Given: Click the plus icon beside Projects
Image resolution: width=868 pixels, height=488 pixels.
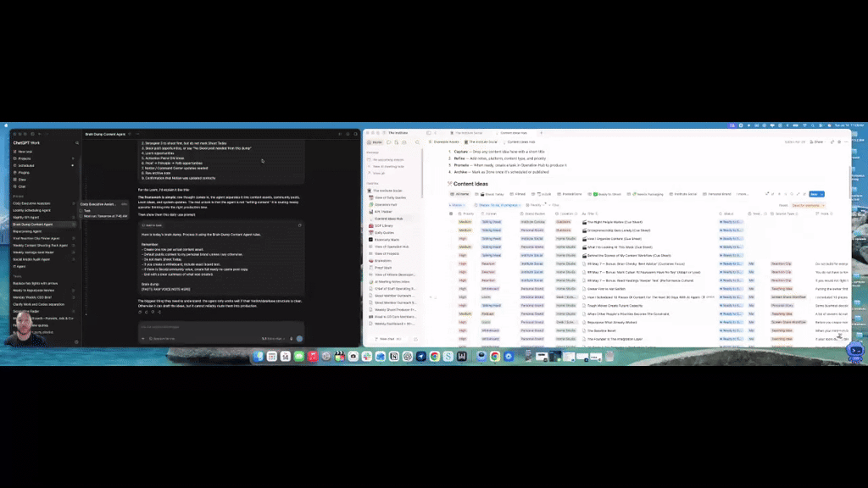Looking at the screenshot, I should [x=73, y=158].
